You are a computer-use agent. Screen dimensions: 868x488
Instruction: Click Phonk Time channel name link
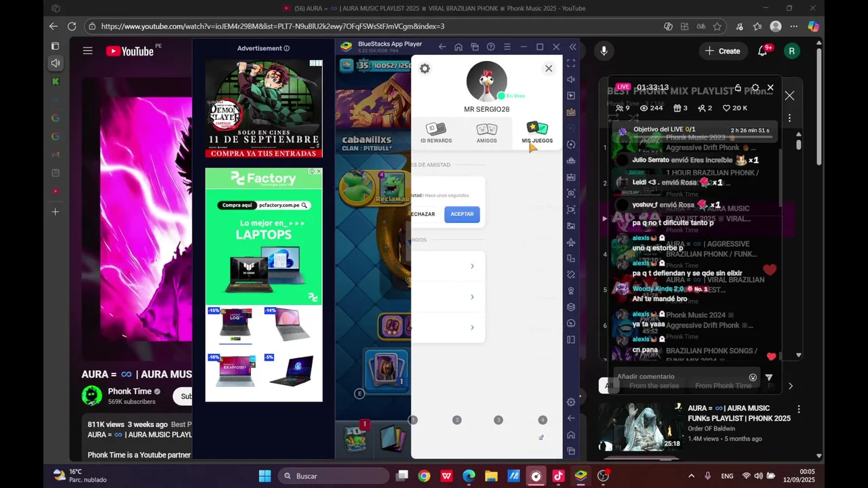(130, 391)
